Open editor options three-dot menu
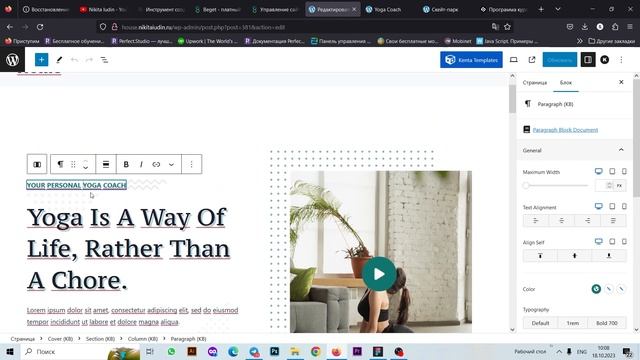 621,60
